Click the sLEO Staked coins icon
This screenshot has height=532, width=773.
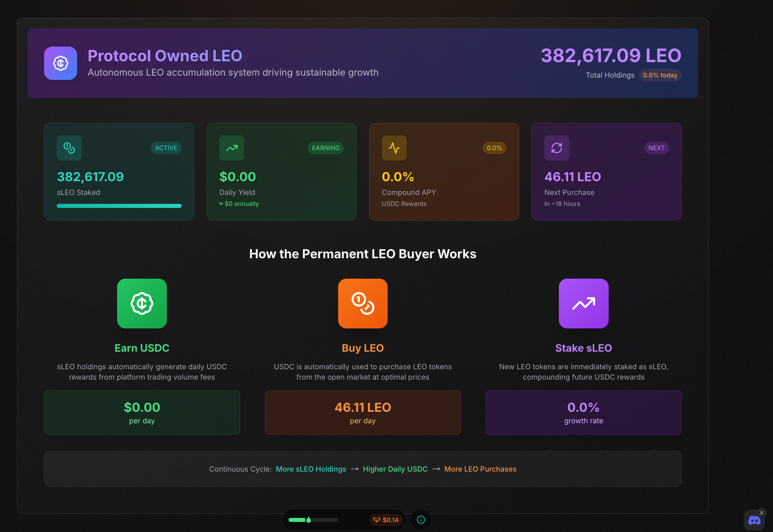69,148
